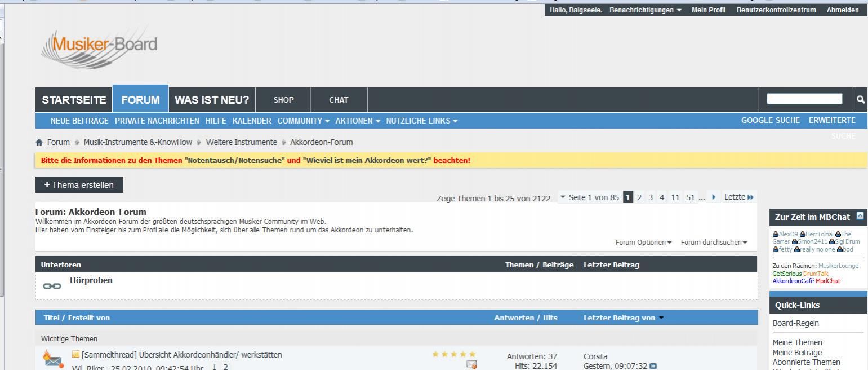Click inside the search input field
This screenshot has width=868, height=370.
click(804, 99)
